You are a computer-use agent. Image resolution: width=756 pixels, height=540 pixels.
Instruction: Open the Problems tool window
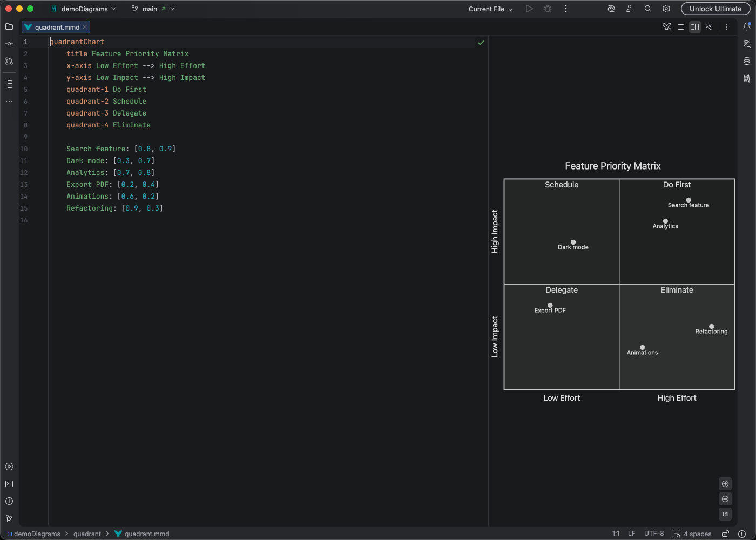point(9,501)
